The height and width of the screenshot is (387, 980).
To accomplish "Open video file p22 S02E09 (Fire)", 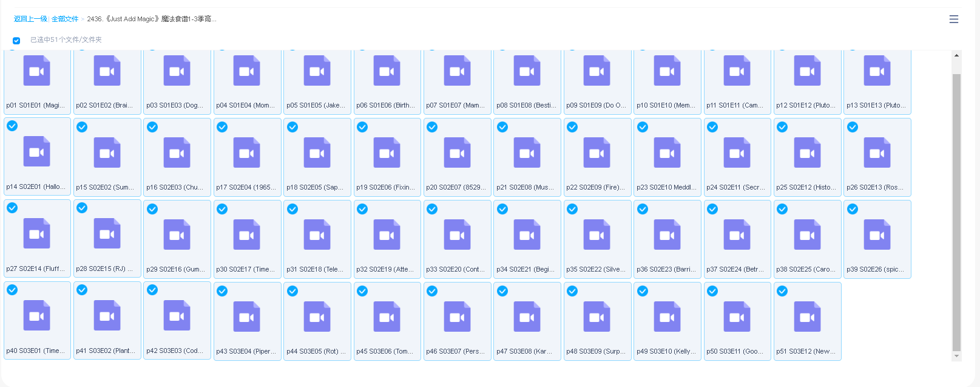I will click(x=596, y=153).
